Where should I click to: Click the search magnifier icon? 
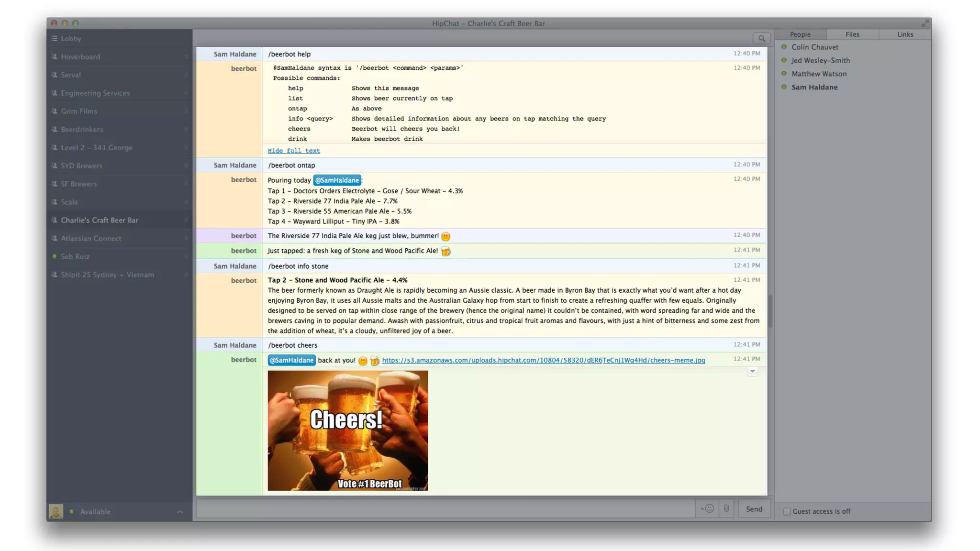coord(761,38)
